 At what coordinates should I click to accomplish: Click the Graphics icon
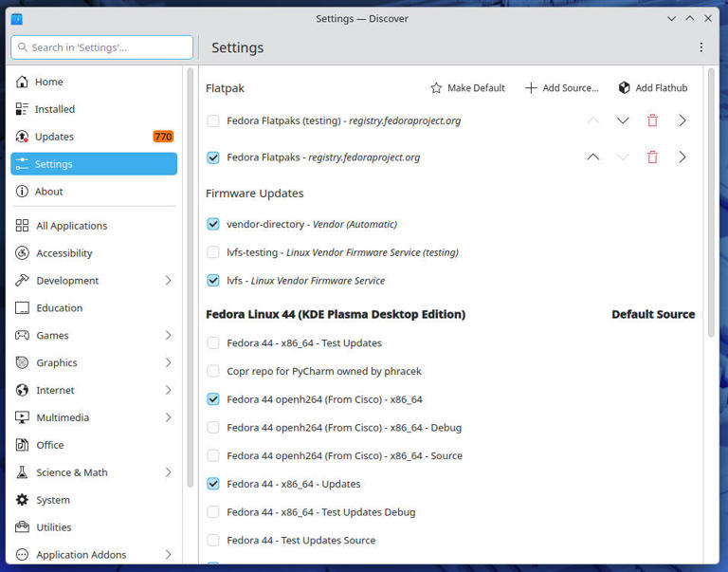[22, 363]
